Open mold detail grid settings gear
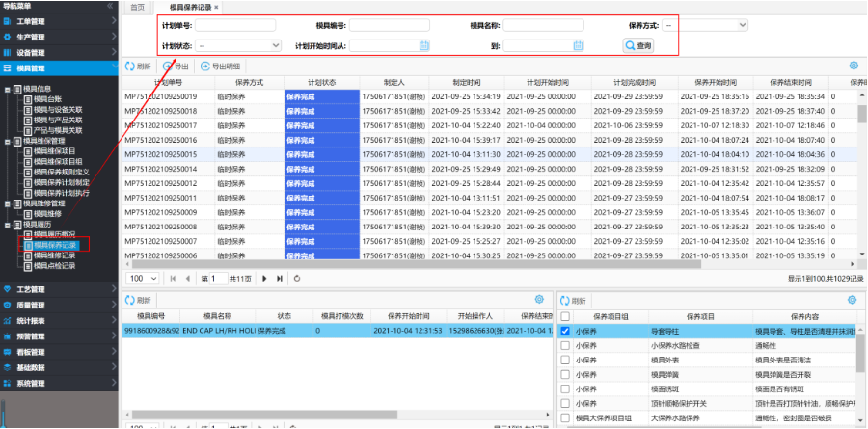Viewport: 868px width, 429px height. pyautogui.click(x=539, y=300)
